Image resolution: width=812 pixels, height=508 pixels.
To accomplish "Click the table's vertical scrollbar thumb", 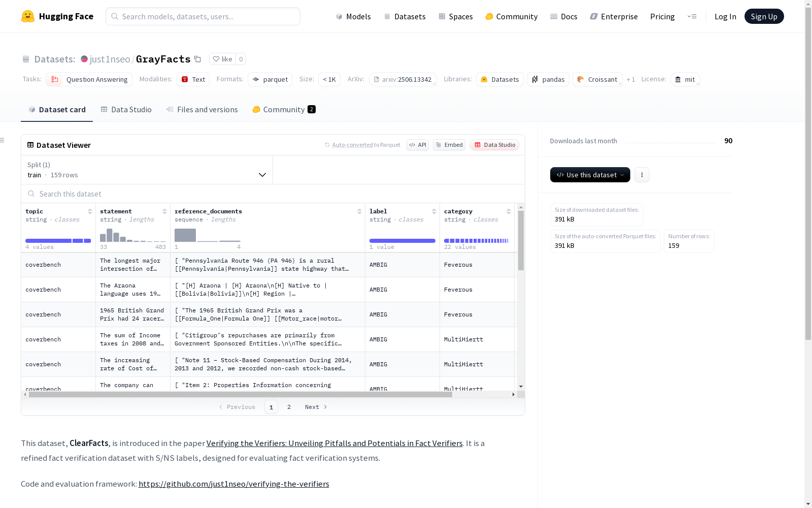I will [x=521, y=240].
